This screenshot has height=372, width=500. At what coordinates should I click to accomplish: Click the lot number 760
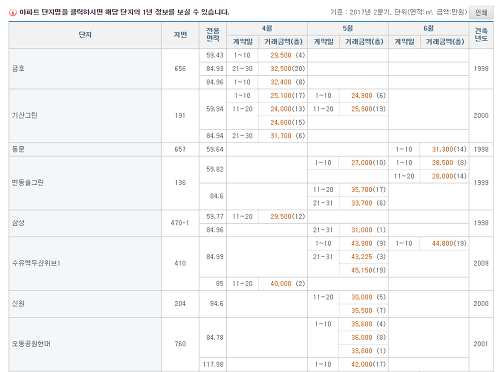pyautogui.click(x=180, y=344)
